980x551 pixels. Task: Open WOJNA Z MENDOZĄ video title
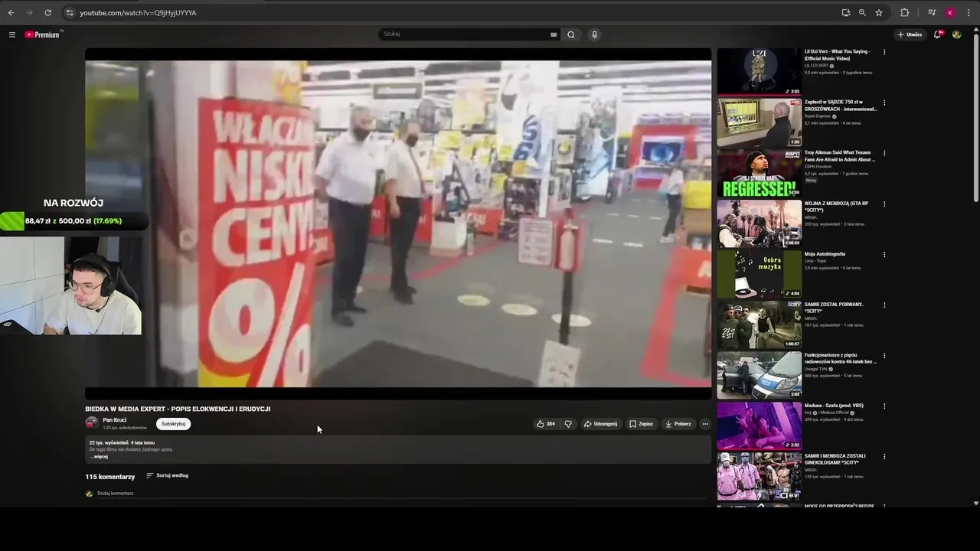click(x=836, y=207)
